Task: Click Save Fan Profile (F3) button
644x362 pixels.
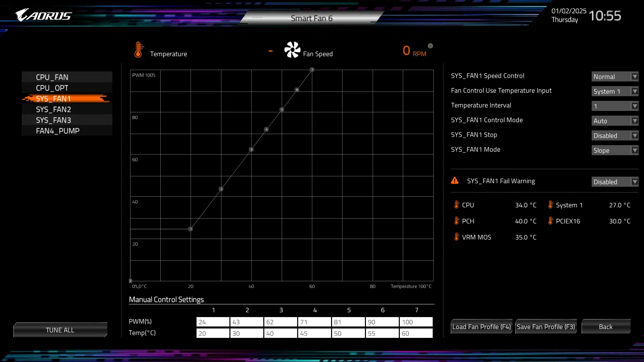Action: click(x=546, y=326)
